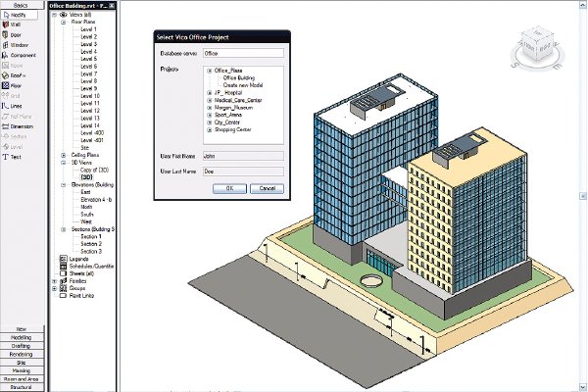Open the Rendering design bar tab
The image size is (588, 392).
tap(22, 354)
